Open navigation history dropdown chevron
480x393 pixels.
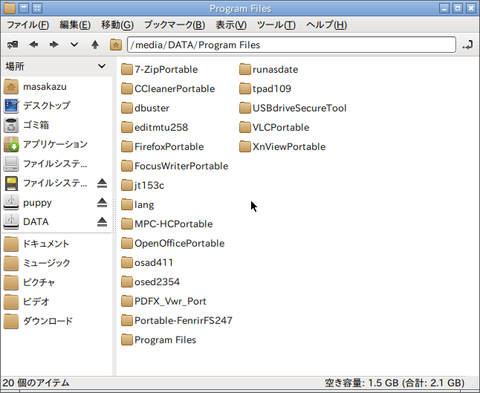click(74, 45)
